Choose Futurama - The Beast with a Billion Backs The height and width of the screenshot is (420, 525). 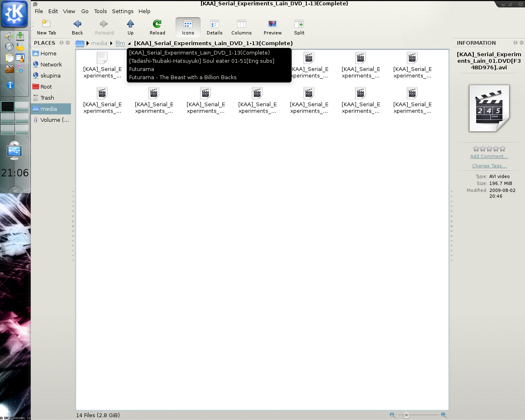[209, 77]
